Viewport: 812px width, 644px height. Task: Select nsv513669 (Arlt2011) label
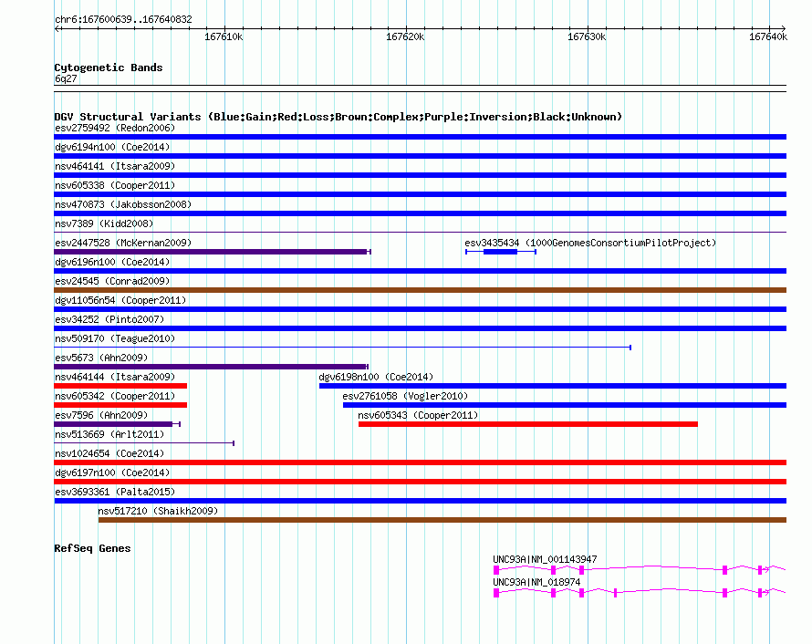tap(109, 434)
